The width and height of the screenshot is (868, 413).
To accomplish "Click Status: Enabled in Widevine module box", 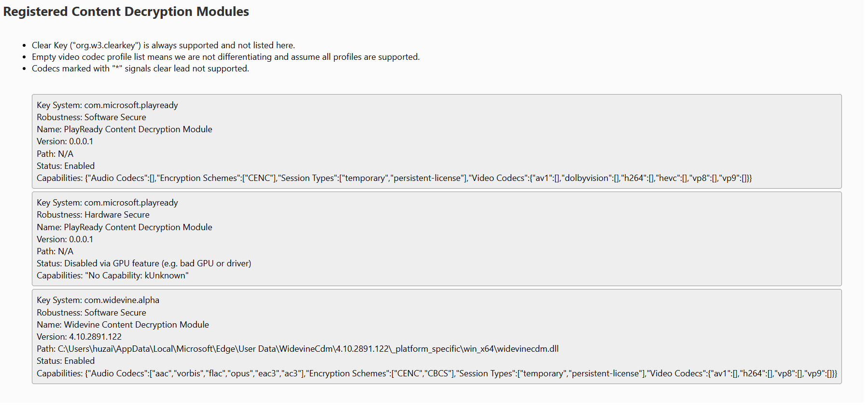I will [x=66, y=361].
